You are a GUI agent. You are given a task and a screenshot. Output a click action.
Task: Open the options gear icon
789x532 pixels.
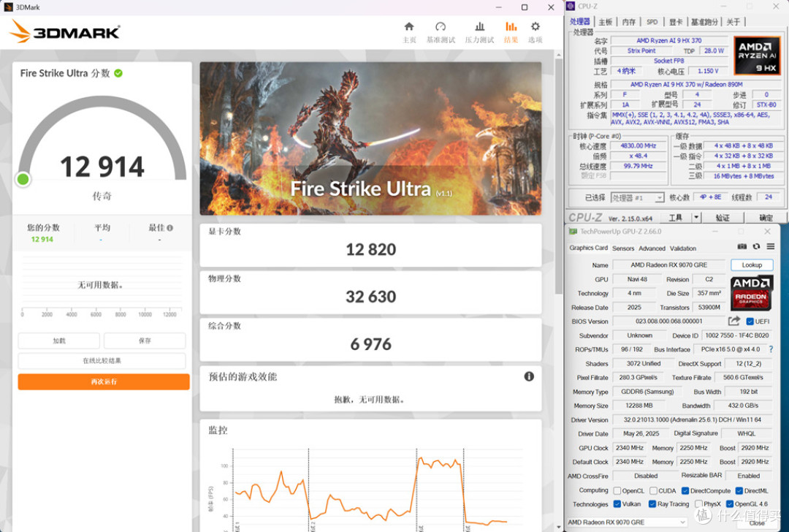[x=535, y=27]
